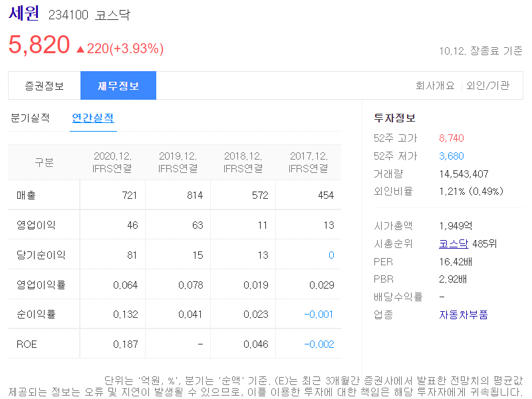Open the 외인/기관 link
Screen dimensions: 532x399
point(487,86)
